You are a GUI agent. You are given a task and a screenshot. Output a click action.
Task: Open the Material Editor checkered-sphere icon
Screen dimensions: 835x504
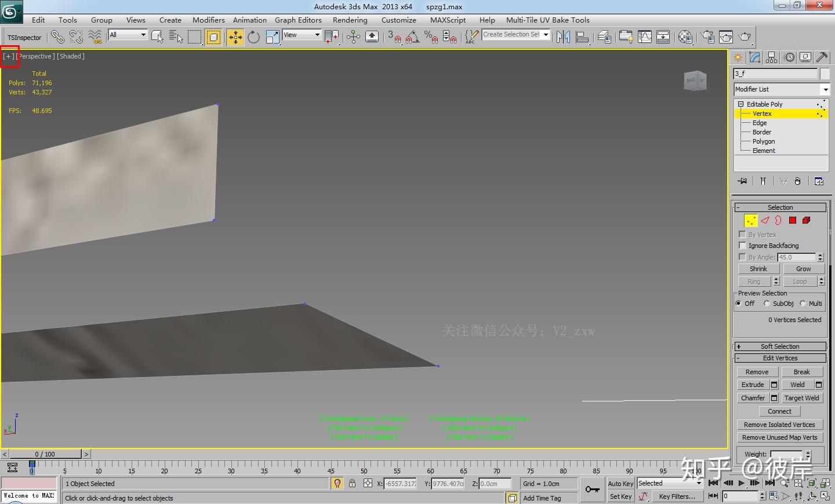click(685, 37)
